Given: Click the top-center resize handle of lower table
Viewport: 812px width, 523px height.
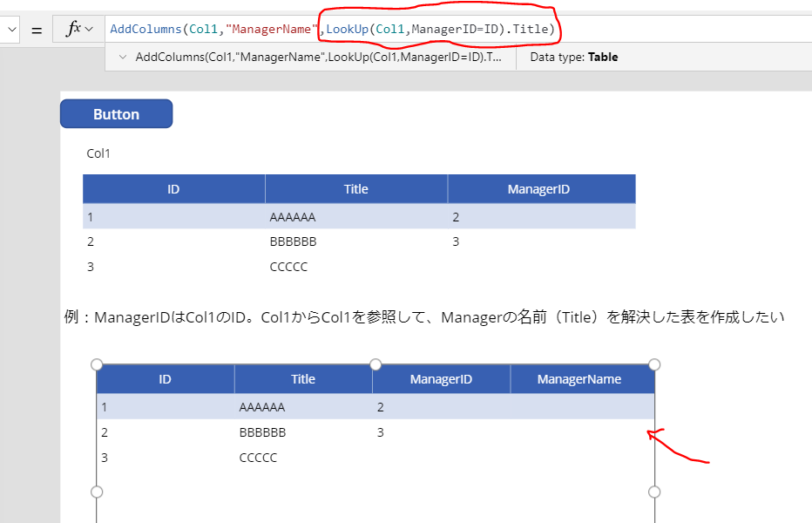Looking at the screenshot, I should [x=376, y=364].
